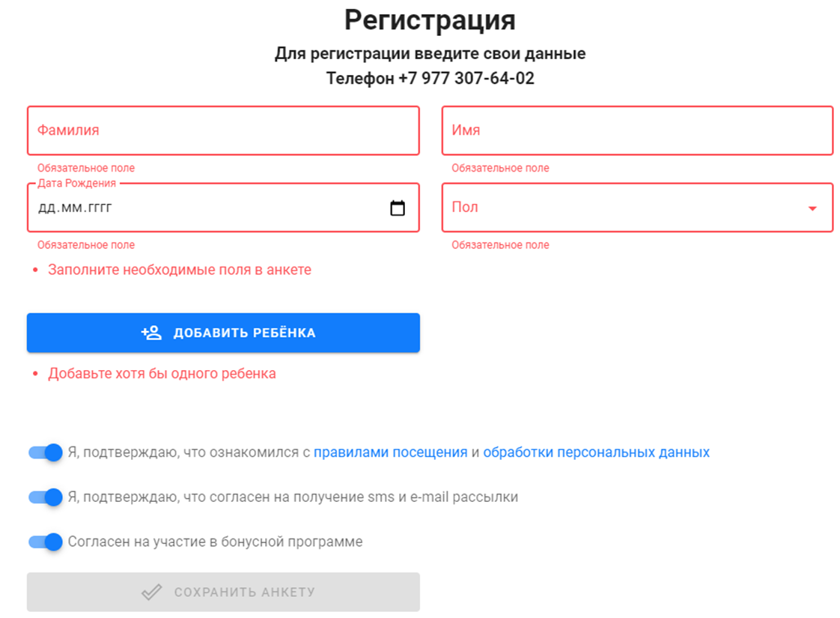Open the правилами посещения link

coord(391,452)
